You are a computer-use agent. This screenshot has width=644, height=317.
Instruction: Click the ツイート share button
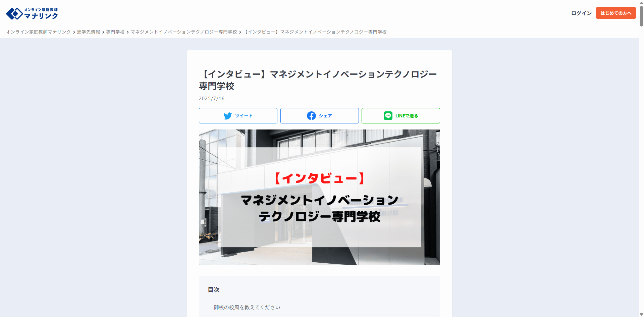[x=238, y=115]
